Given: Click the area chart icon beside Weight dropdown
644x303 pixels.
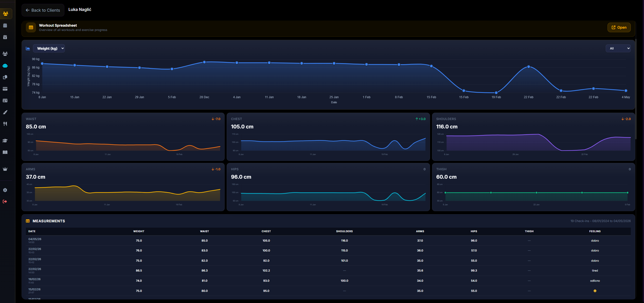Looking at the screenshot, I should pyautogui.click(x=28, y=48).
